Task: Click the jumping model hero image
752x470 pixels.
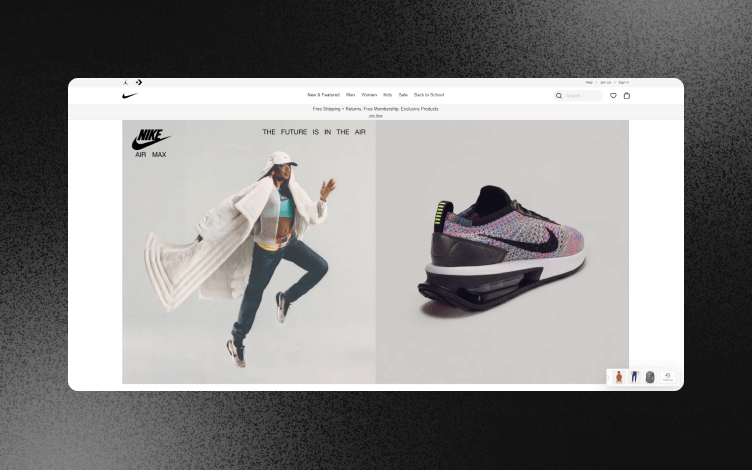Action: coord(249,252)
